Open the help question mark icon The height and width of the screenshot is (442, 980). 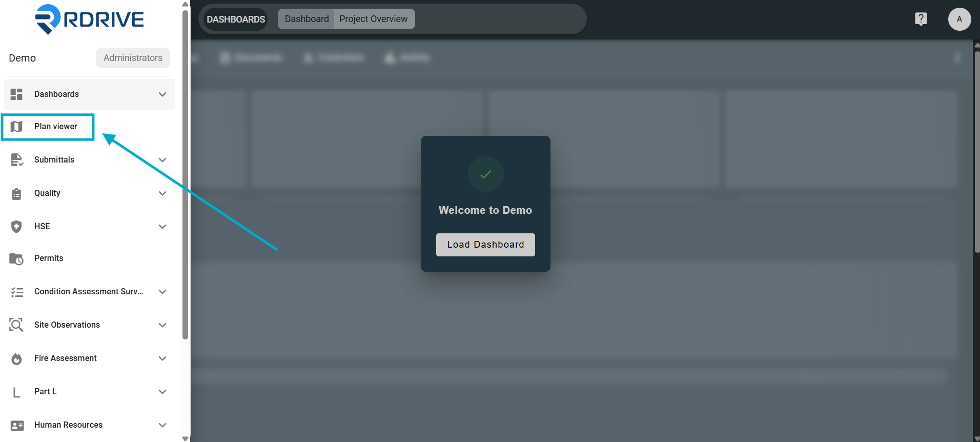click(x=921, y=19)
